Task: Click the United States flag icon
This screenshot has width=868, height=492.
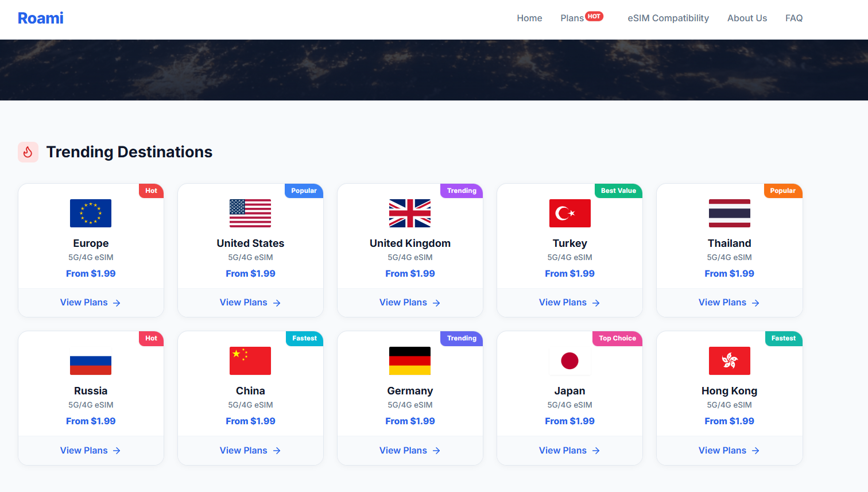Action: [250, 213]
